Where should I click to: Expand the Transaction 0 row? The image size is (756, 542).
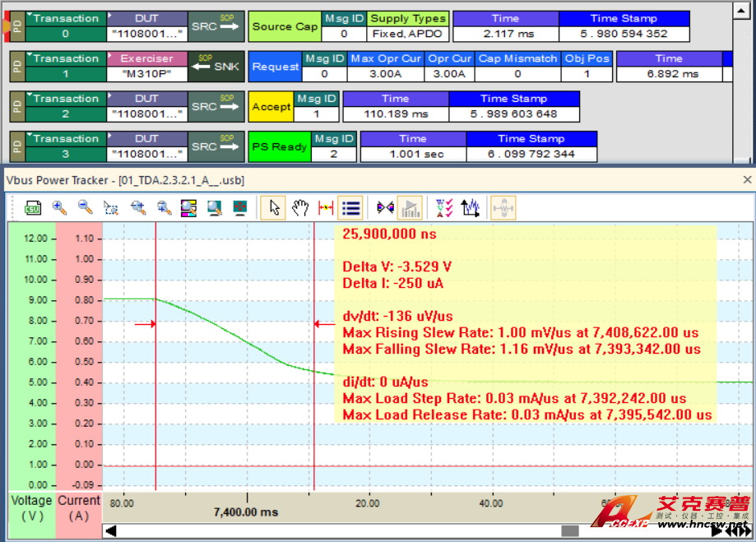30,16
